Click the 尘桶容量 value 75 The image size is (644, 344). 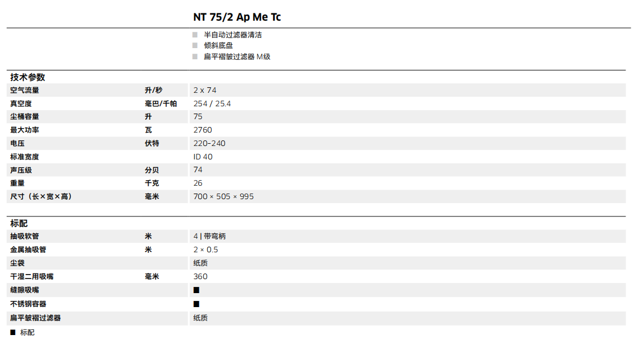[198, 116]
